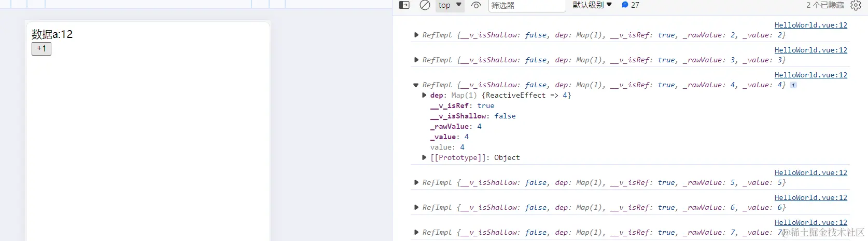The image size is (868, 241).
Task: Open the top context dropdown
Action: pyautogui.click(x=450, y=5)
